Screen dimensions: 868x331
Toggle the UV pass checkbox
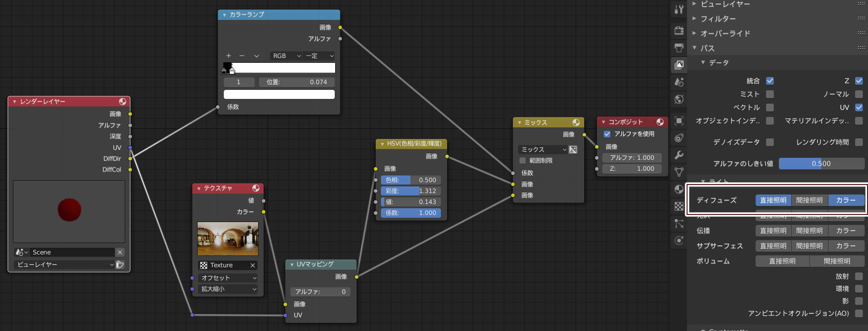[859, 107]
